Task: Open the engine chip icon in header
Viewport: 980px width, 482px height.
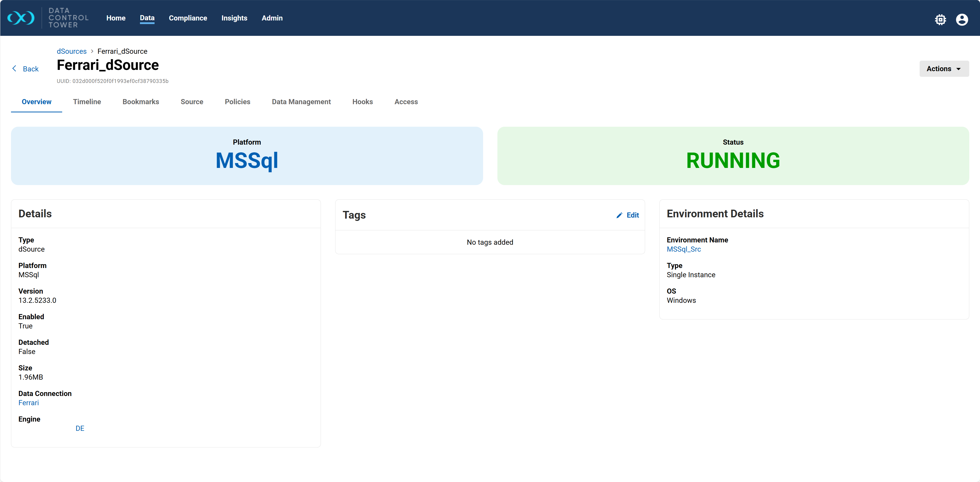Action: pyautogui.click(x=940, y=19)
